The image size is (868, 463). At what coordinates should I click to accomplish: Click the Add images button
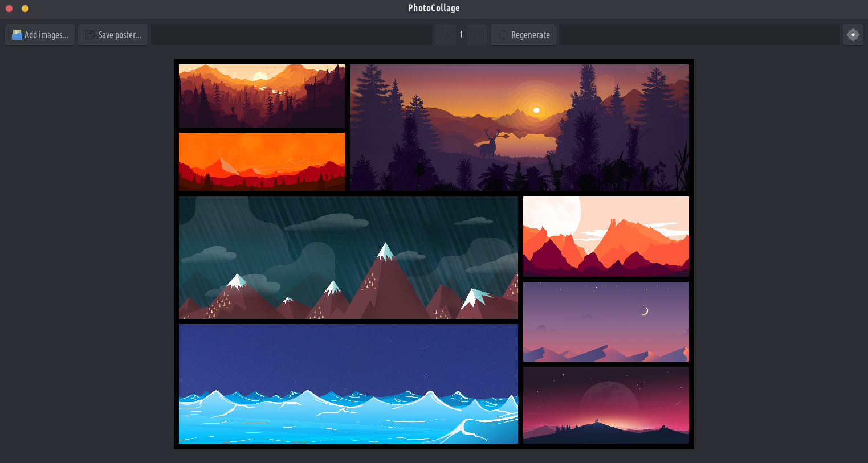tap(40, 35)
